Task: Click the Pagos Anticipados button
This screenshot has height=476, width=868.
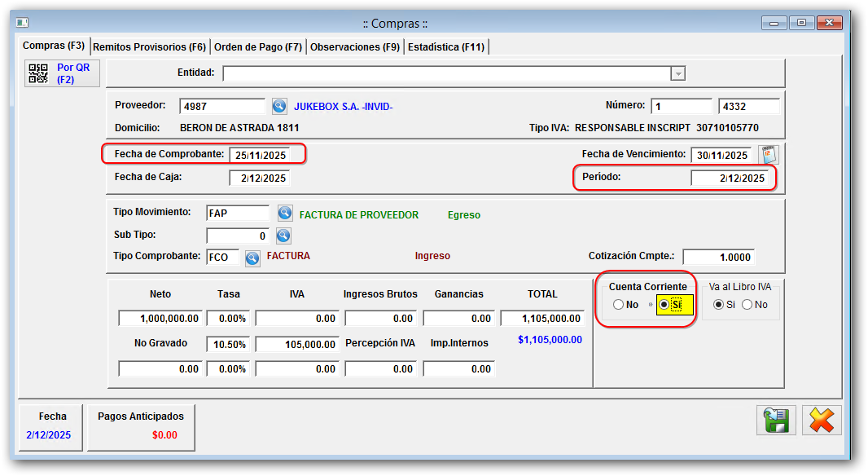Action: [141, 425]
